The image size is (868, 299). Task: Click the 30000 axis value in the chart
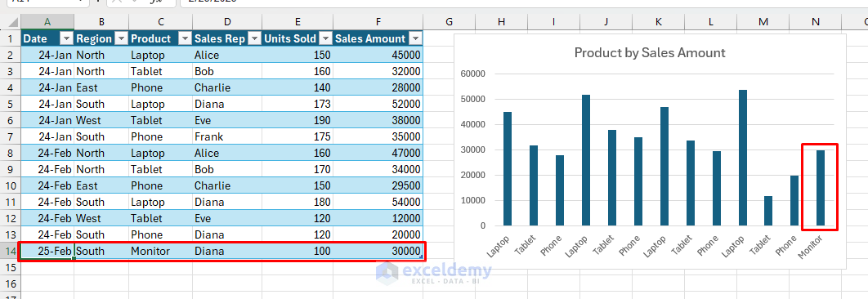pyautogui.click(x=472, y=149)
